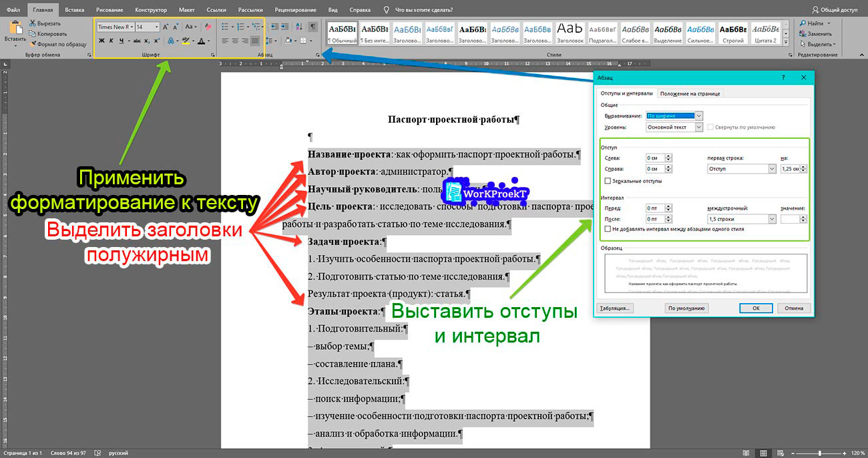Open the sort dialog via the АЯ sort icon
The width and height of the screenshot is (868, 458).
[298, 26]
